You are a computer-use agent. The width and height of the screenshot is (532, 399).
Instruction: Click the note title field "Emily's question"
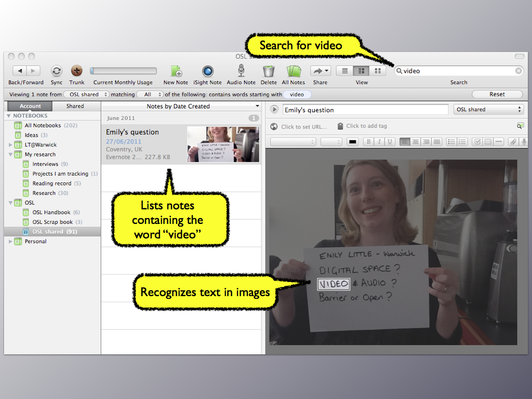coord(365,110)
